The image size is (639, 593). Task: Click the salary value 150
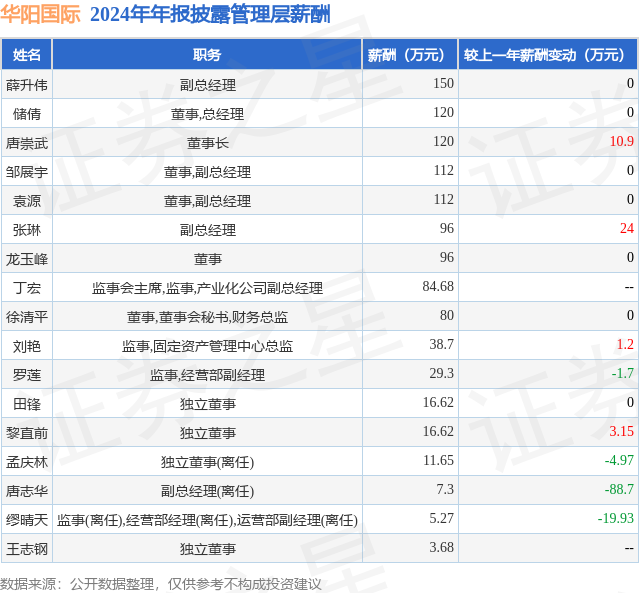(x=443, y=83)
